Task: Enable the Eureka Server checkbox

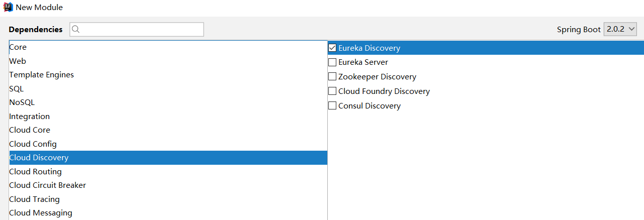Action: click(x=332, y=62)
